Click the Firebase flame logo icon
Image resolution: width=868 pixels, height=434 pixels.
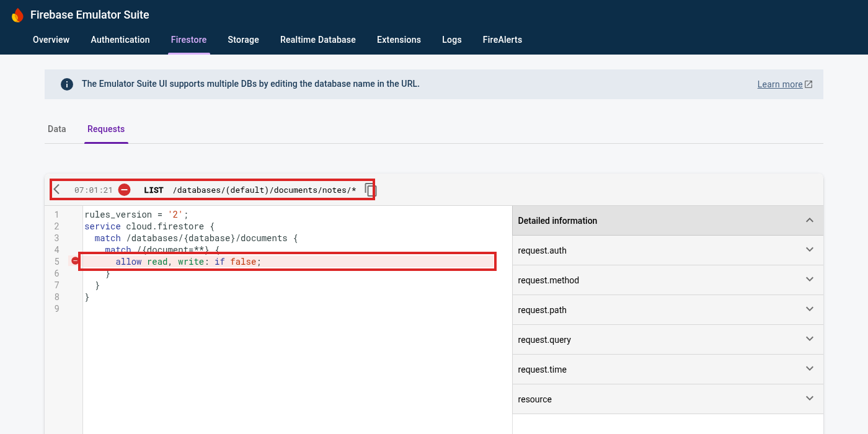(17, 15)
